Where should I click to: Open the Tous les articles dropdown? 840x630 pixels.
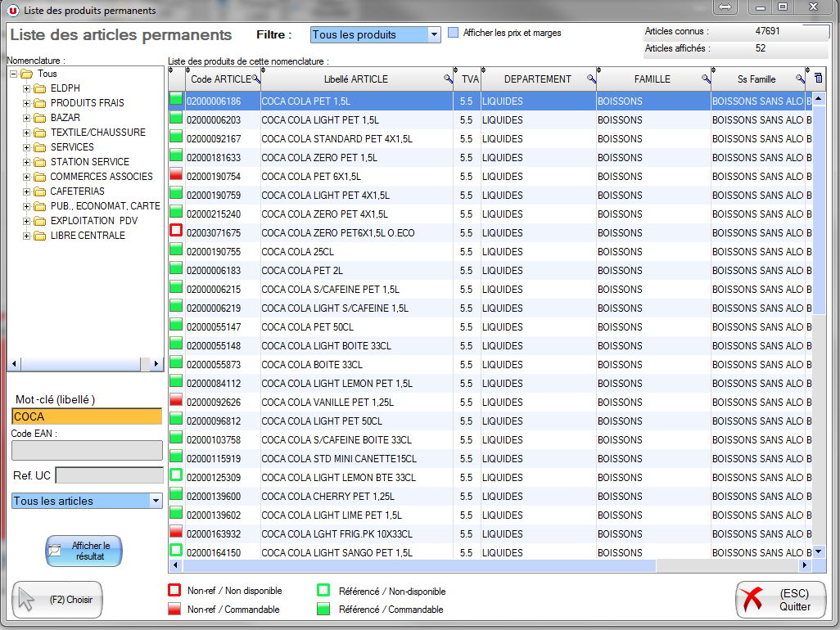click(x=156, y=501)
